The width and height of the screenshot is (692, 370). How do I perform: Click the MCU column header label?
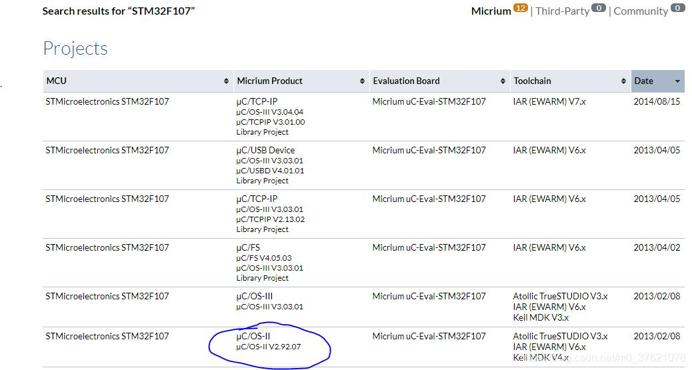(x=56, y=81)
